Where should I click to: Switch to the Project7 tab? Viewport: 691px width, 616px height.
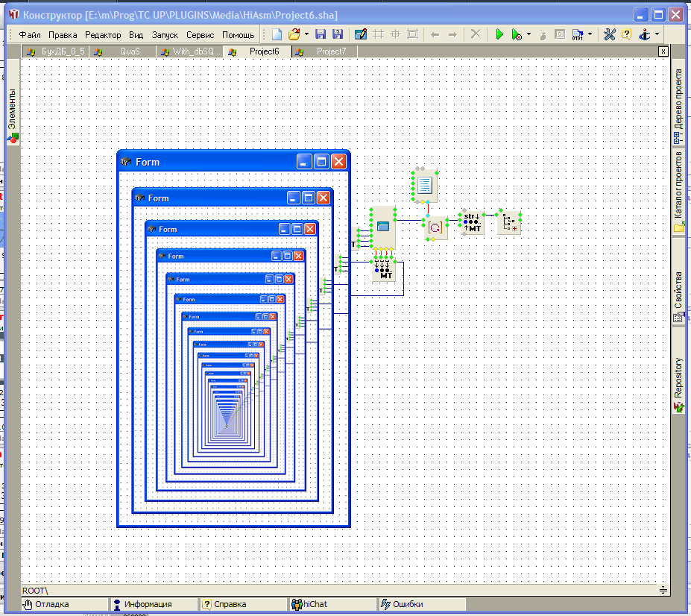[x=331, y=51]
